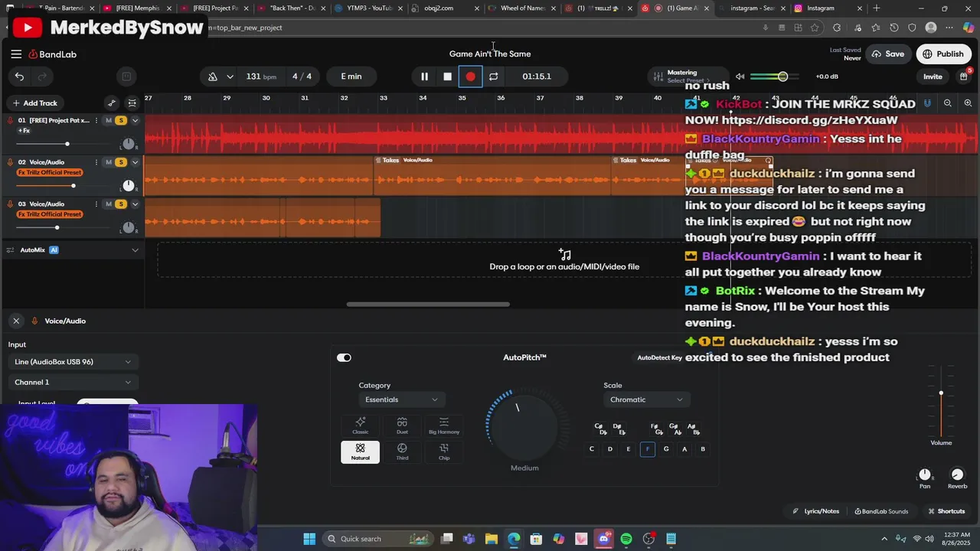Click the track height collapse icon
Screen dimensions: 980x551
[132, 103]
